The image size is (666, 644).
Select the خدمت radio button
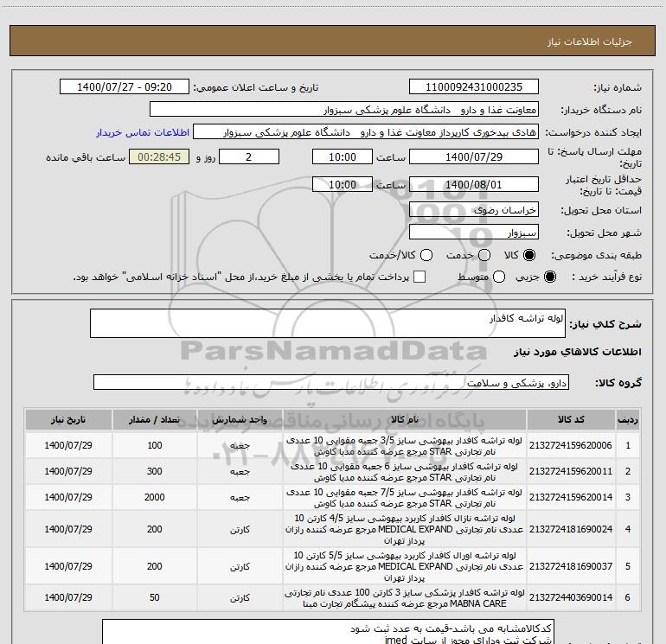click(x=484, y=255)
